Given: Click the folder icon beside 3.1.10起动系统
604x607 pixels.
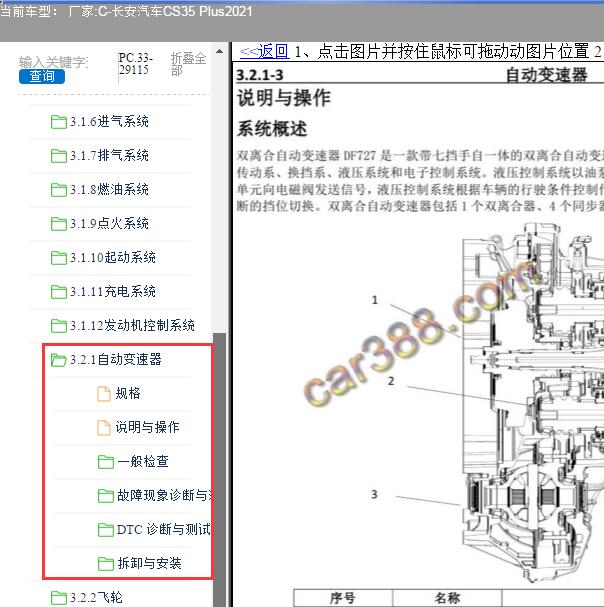Looking at the screenshot, I should (58, 258).
